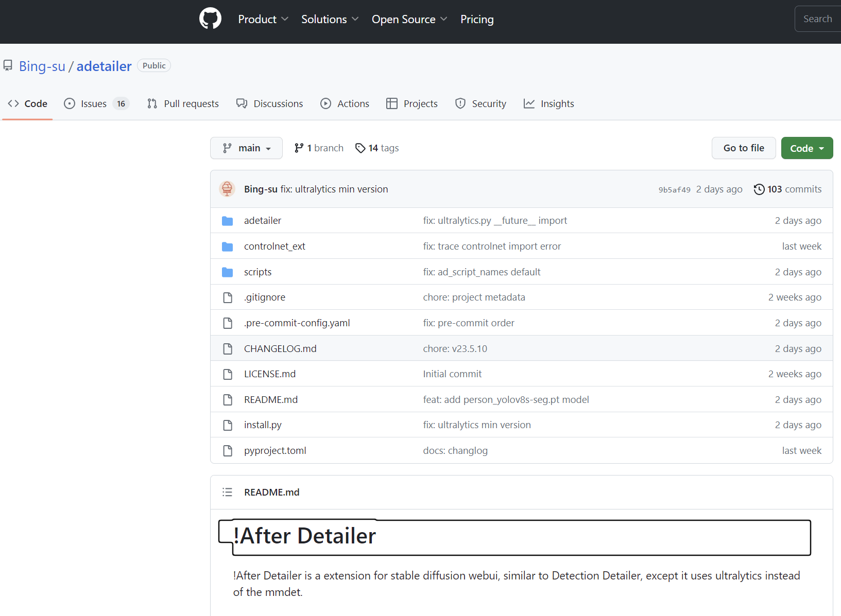The image size is (841, 616).
Task: Expand the Open Source dropdown
Action: 409,19
